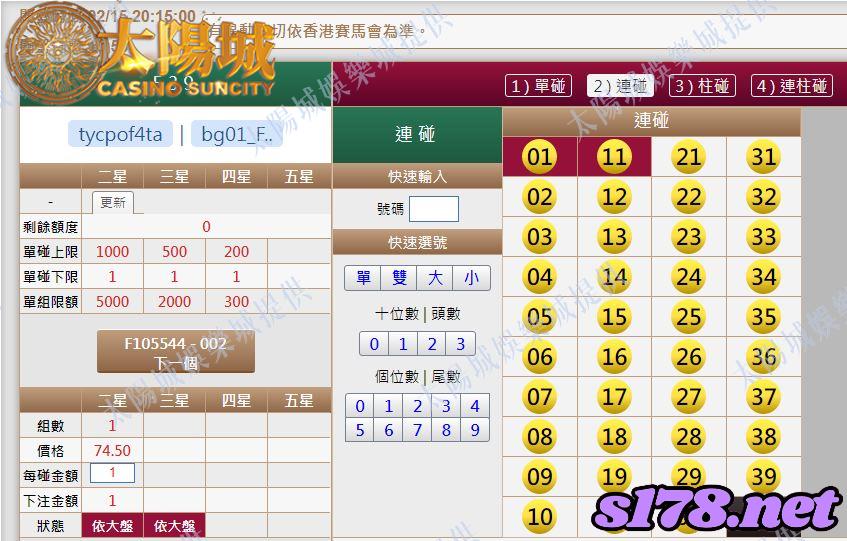The height and width of the screenshot is (541, 847).
Task: Click number ball 35
Action: 764,317
